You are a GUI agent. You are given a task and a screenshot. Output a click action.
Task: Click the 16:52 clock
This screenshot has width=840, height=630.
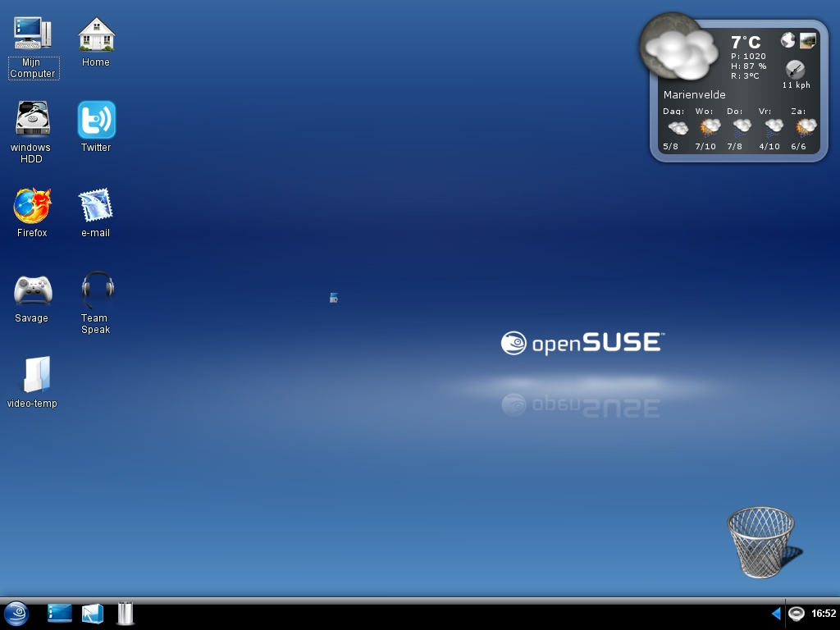823,614
